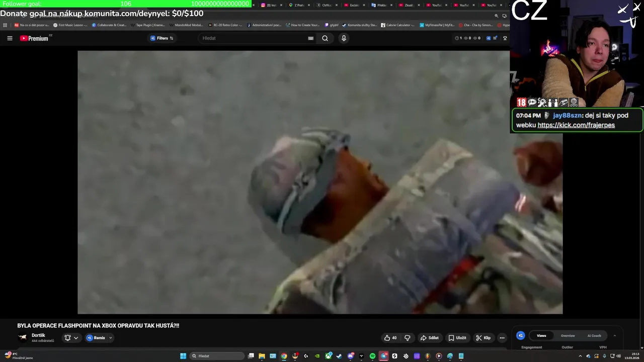
Task: Open the weather widget showing 8°C
Action: [x=19, y=356]
